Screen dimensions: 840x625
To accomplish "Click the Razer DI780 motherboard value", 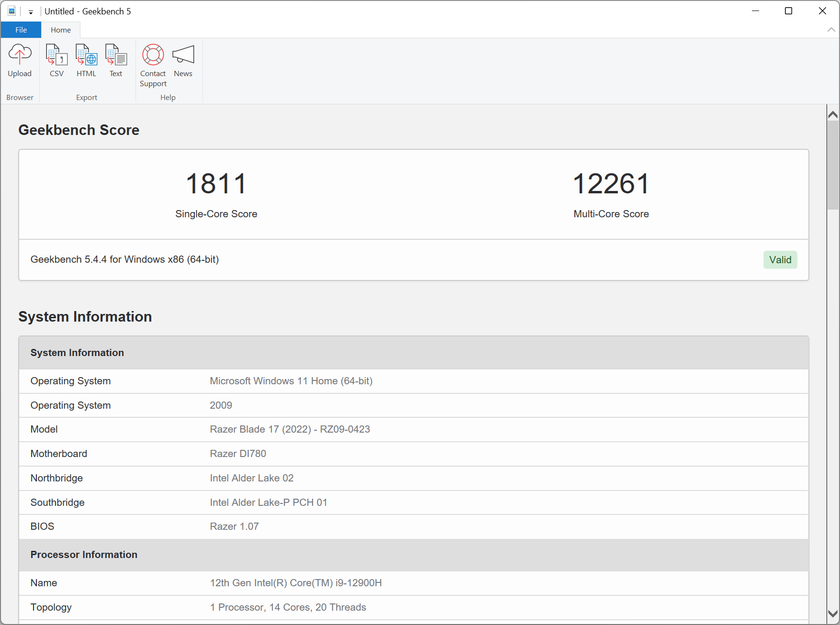I will pyautogui.click(x=238, y=454).
